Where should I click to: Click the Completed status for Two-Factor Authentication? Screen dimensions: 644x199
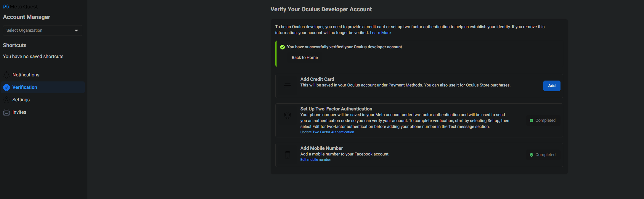pos(543,121)
